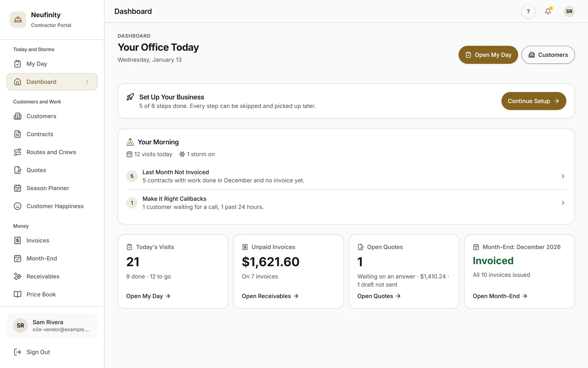Click the Invoices receipt icon in sidebar
This screenshot has height=368, width=588.
tap(18, 240)
